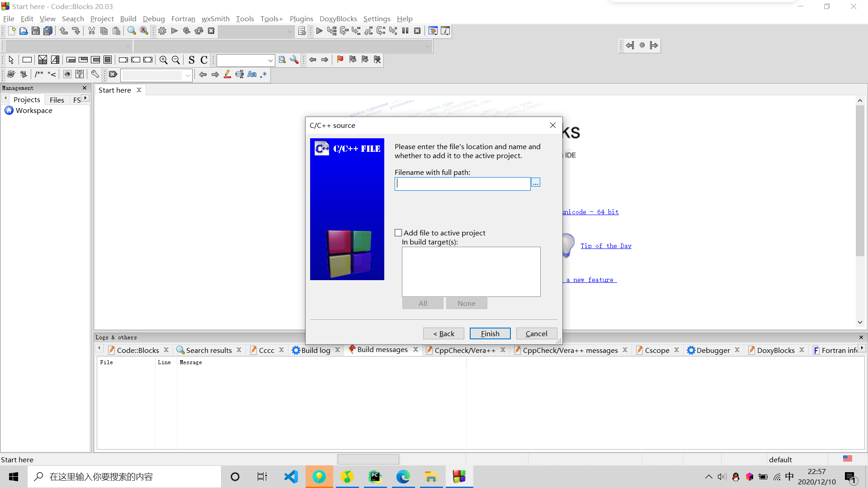Switch to the Build log tab
This screenshot has width=868, height=488.
tap(316, 350)
